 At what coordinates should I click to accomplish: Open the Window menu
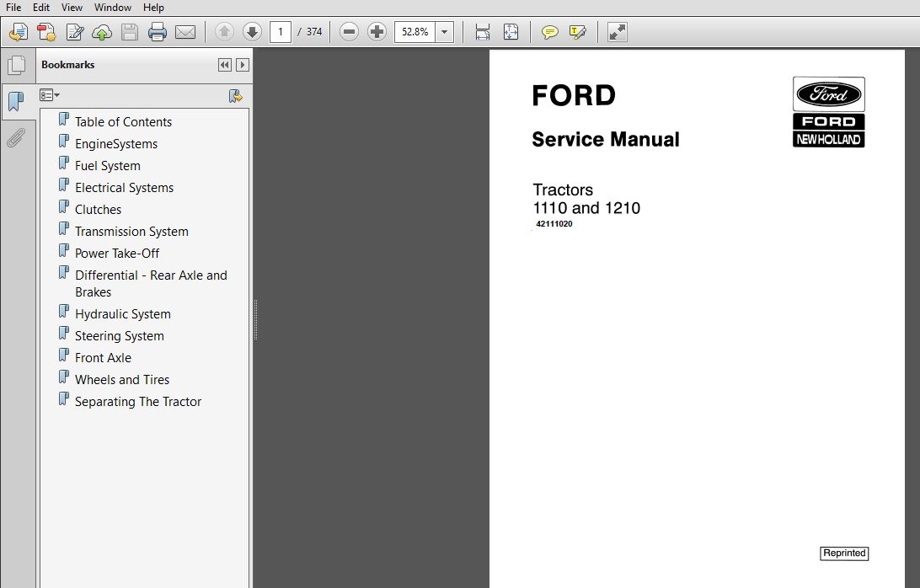tap(113, 8)
